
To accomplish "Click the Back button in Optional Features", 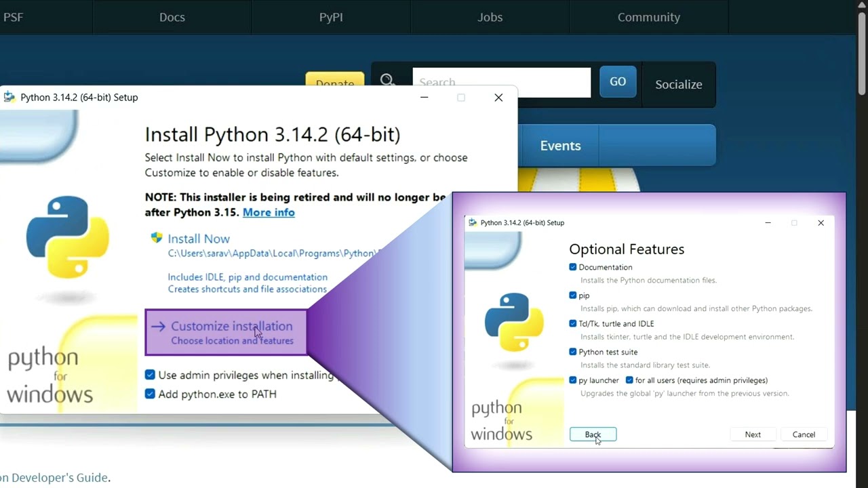I will point(593,434).
